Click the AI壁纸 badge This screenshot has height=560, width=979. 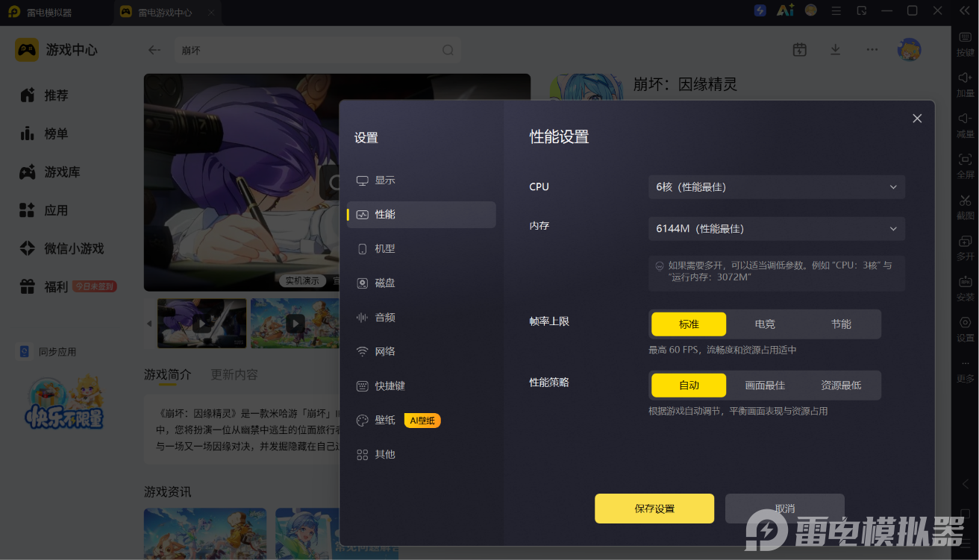(422, 421)
